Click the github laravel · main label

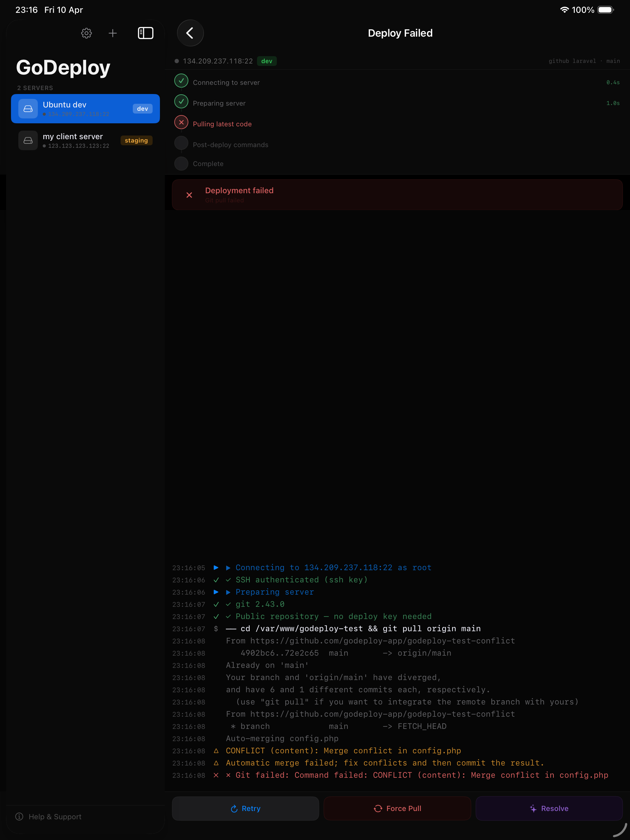584,61
